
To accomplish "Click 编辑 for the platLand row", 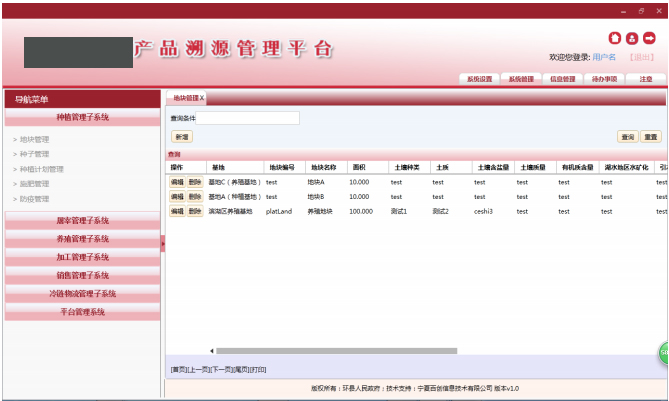I will [176, 211].
